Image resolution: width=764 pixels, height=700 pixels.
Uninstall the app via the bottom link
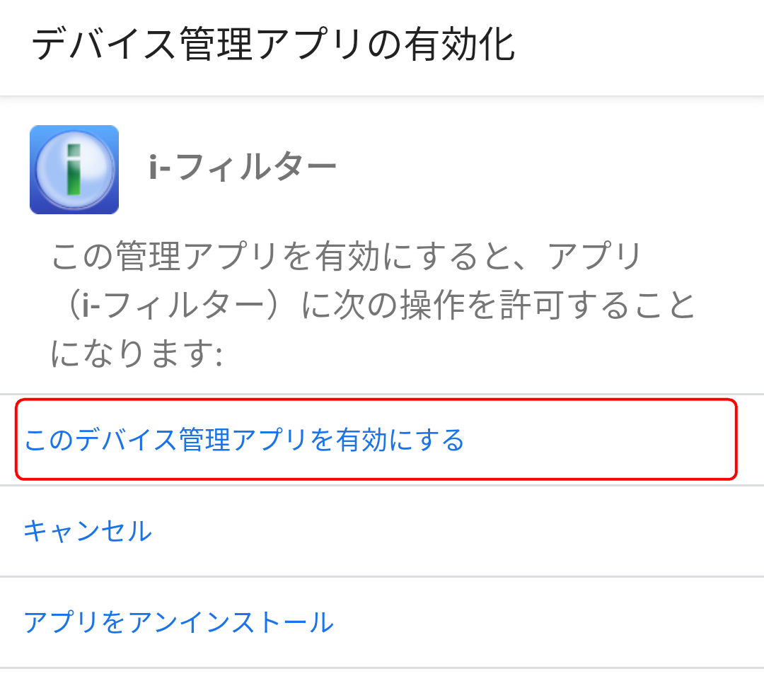click(x=382, y=622)
